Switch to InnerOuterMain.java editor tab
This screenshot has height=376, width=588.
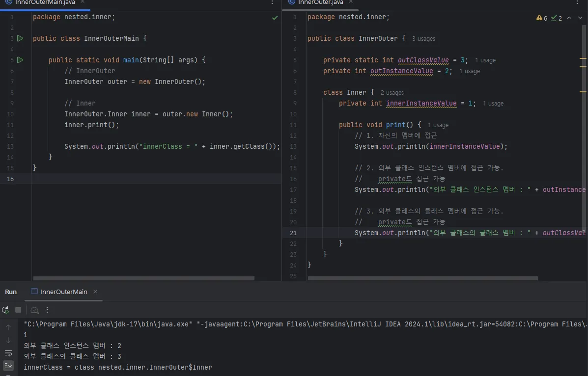point(45,2)
